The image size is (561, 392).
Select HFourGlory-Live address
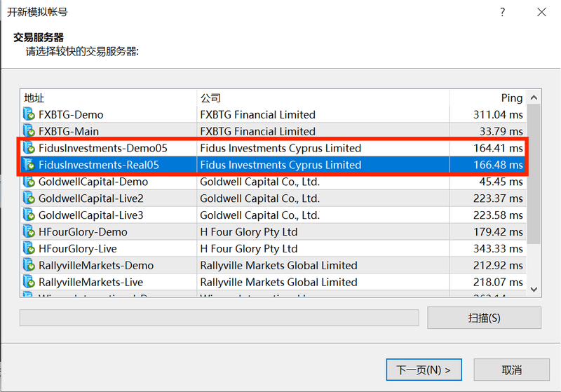click(x=78, y=248)
